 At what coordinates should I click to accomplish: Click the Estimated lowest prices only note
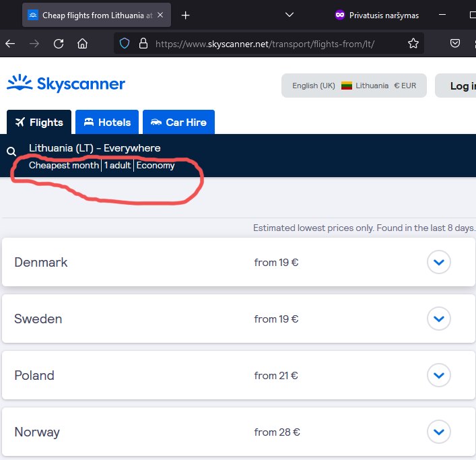(x=364, y=228)
